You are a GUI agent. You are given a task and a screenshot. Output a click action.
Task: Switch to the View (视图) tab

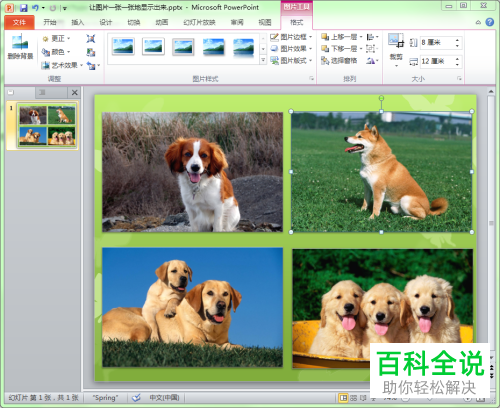(265, 22)
